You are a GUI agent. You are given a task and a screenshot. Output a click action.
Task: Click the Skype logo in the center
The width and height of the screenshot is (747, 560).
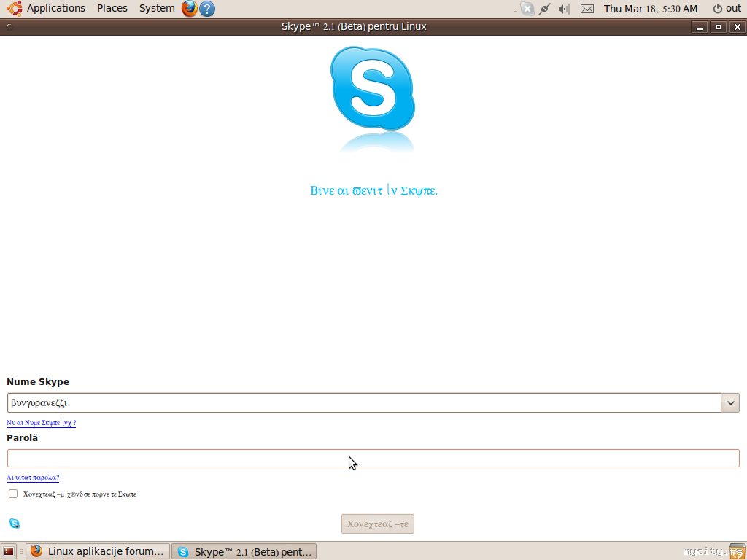click(373, 88)
